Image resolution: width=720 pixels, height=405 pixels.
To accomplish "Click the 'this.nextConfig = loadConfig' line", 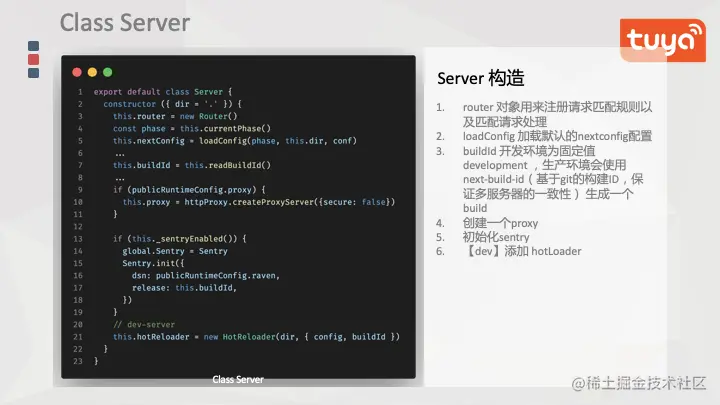I will (x=235, y=141).
